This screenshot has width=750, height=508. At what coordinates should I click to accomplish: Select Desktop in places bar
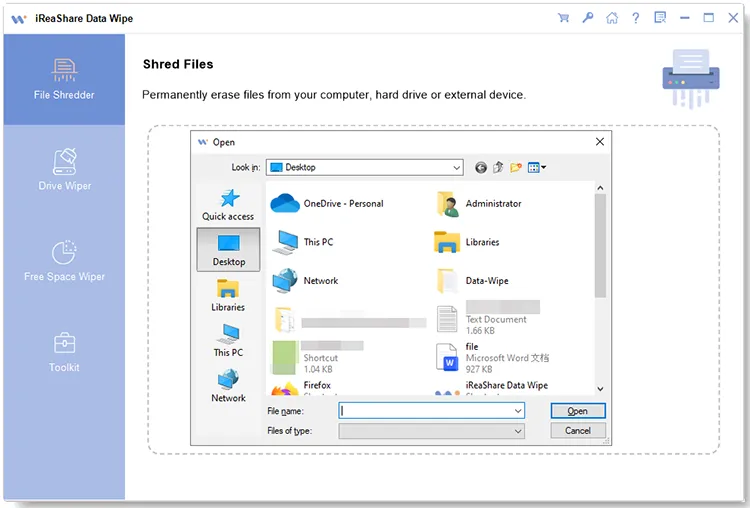[228, 250]
